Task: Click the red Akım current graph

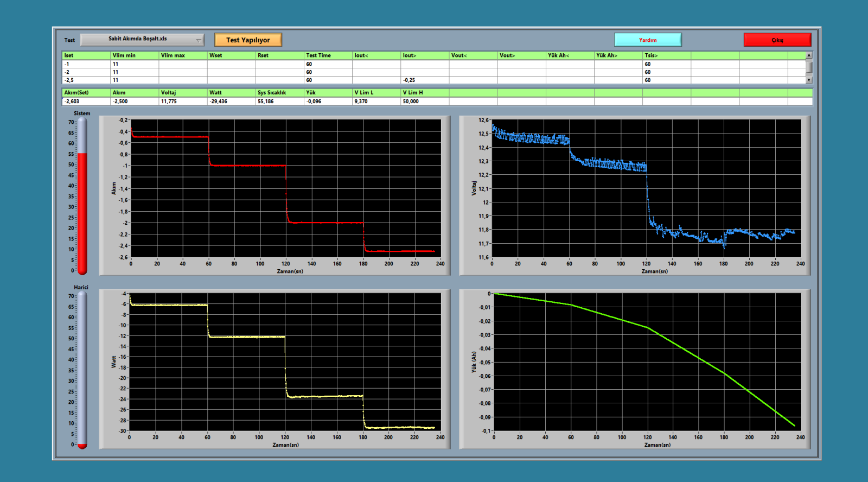Action: [285, 188]
